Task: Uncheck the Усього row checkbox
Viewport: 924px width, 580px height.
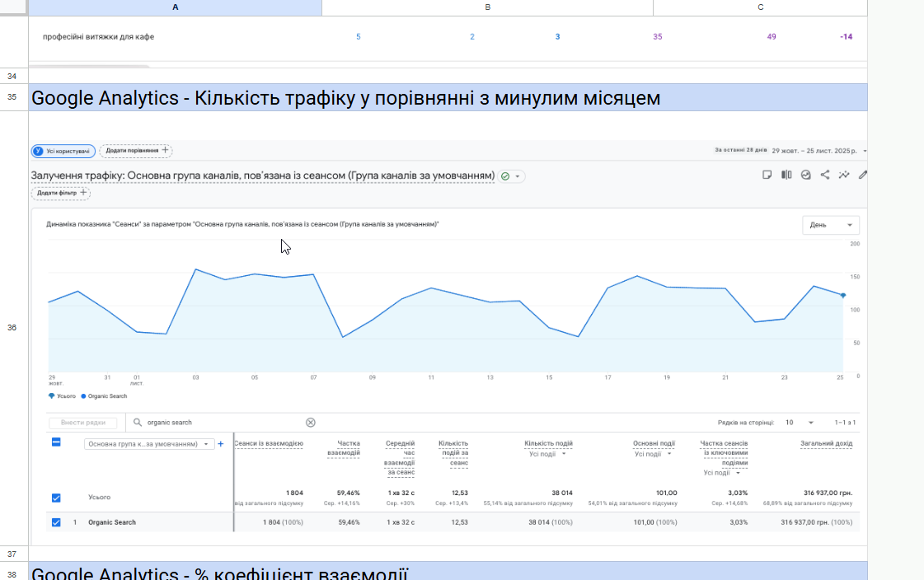Action: 56,498
